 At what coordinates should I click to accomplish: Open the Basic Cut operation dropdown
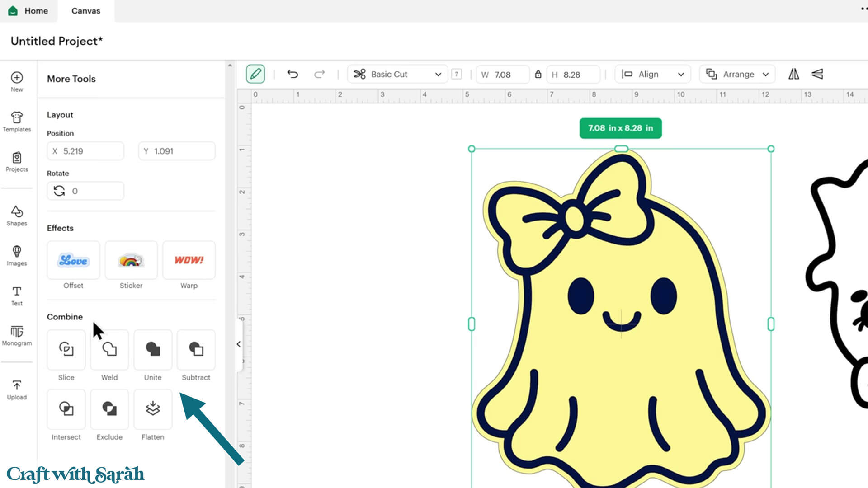(397, 74)
